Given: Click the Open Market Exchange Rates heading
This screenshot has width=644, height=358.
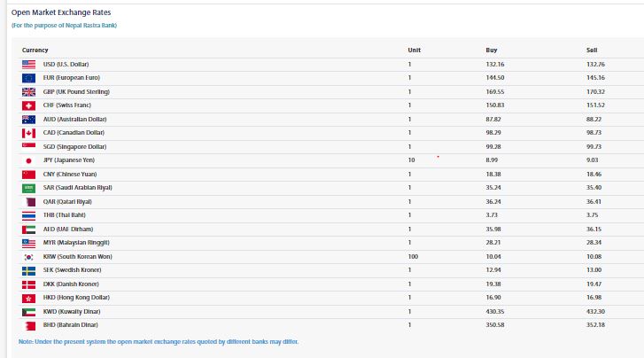Looking at the screenshot, I should (x=61, y=12).
